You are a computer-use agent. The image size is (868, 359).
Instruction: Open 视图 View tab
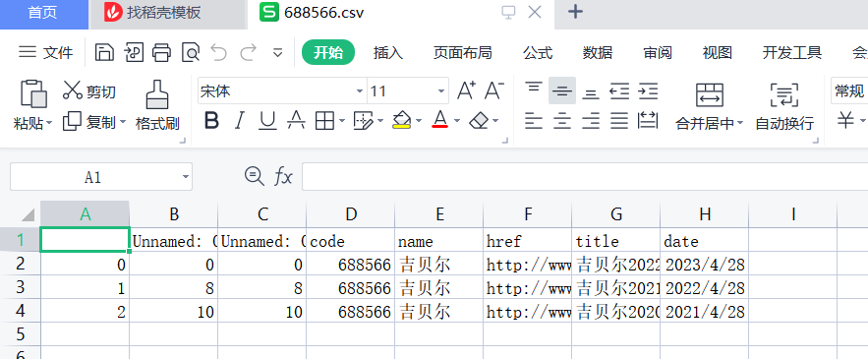(718, 53)
